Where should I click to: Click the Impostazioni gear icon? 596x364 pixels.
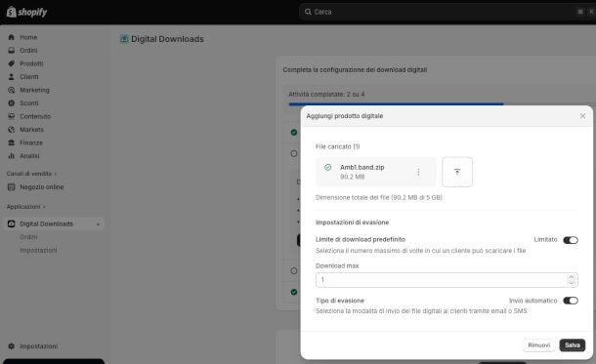(12, 346)
